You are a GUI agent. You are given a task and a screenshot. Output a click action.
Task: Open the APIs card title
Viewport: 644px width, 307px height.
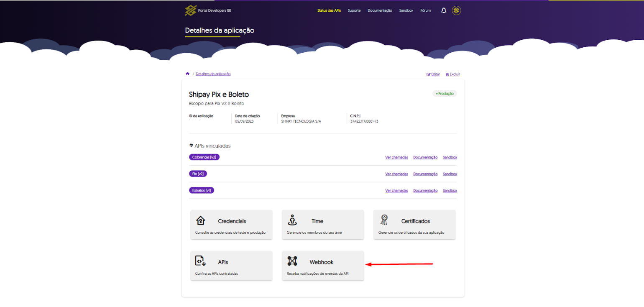223,262
